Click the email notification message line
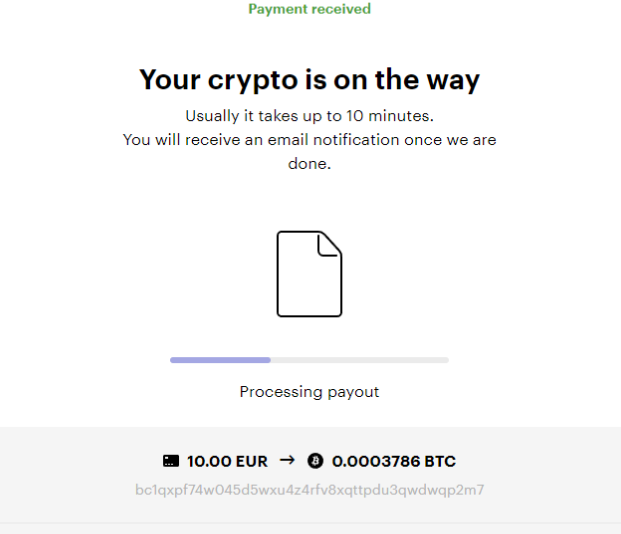621x534 pixels. [309, 140]
